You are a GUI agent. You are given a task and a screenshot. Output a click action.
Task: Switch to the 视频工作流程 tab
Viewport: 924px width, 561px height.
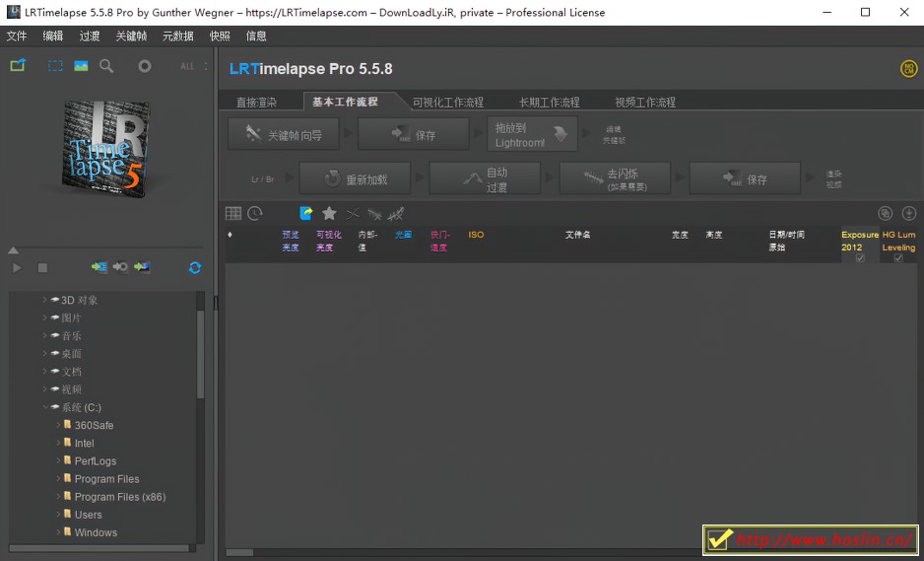[x=645, y=103]
